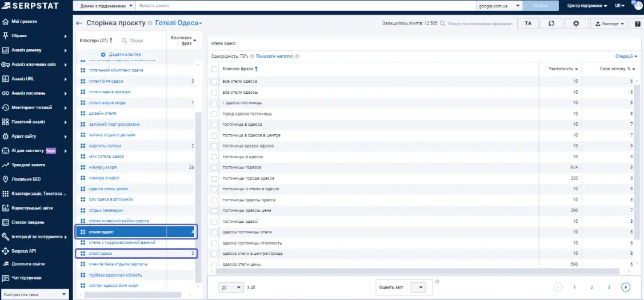The height and width of the screenshot is (300, 644).
Task: Click the refresh icon button in top toolbar
Action: [x=551, y=23]
